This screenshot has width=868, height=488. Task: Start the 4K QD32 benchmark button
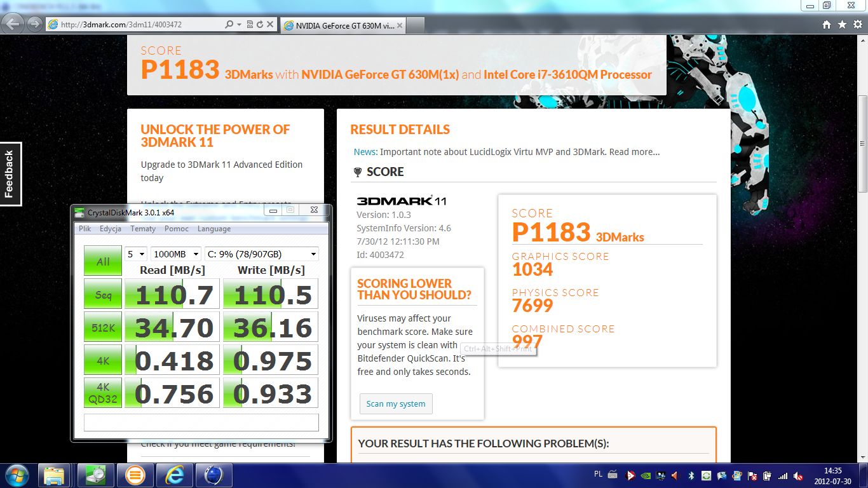pos(103,393)
